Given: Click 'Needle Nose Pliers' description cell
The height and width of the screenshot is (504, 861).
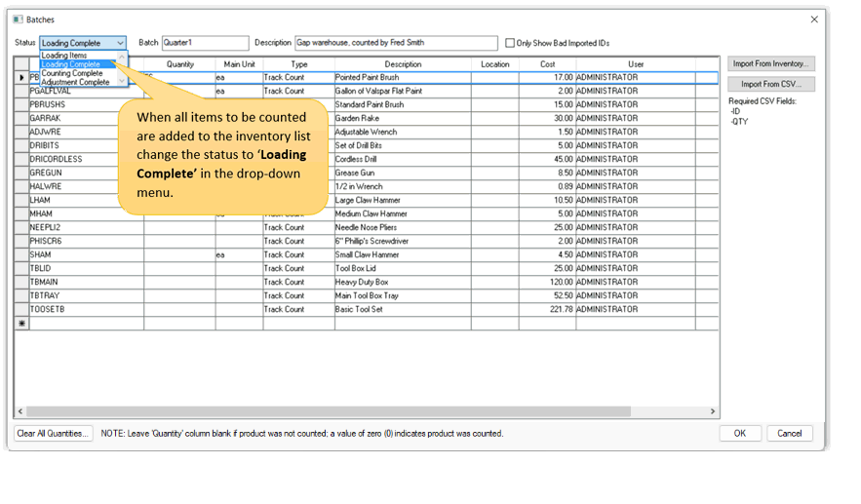Looking at the screenshot, I should tap(403, 227).
